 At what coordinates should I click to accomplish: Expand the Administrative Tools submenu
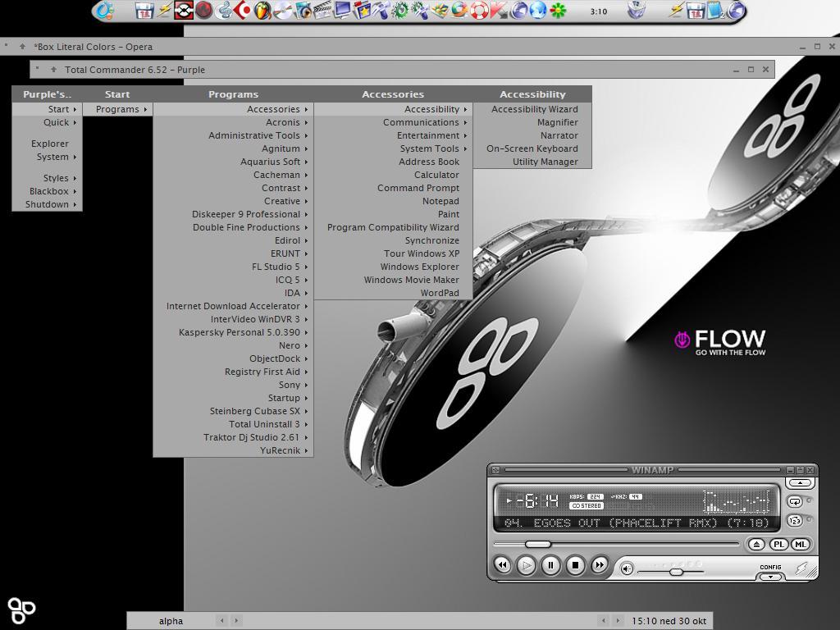233,135
